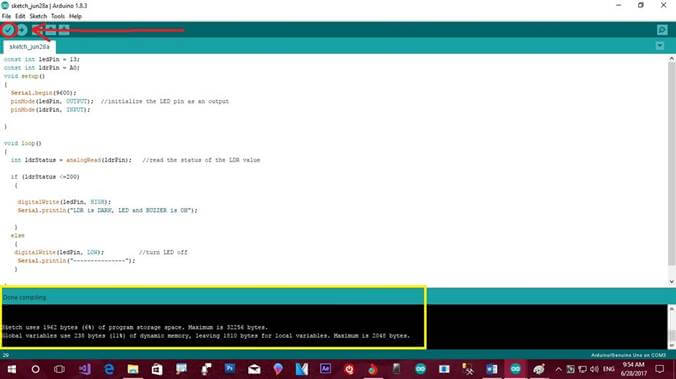This screenshot has width=676, height=379.
Task: Click the '//turn LED off' comment
Action: [163, 252]
